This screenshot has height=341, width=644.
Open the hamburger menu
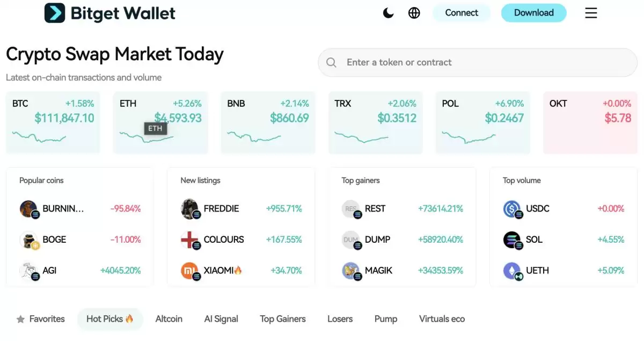[591, 13]
